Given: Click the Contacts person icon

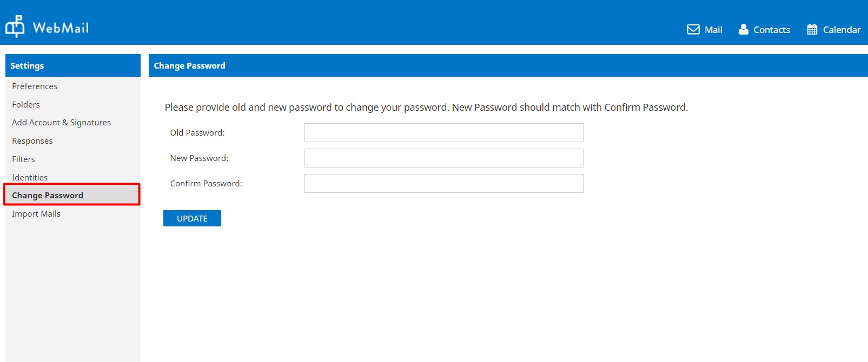Looking at the screenshot, I should pos(744,29).
